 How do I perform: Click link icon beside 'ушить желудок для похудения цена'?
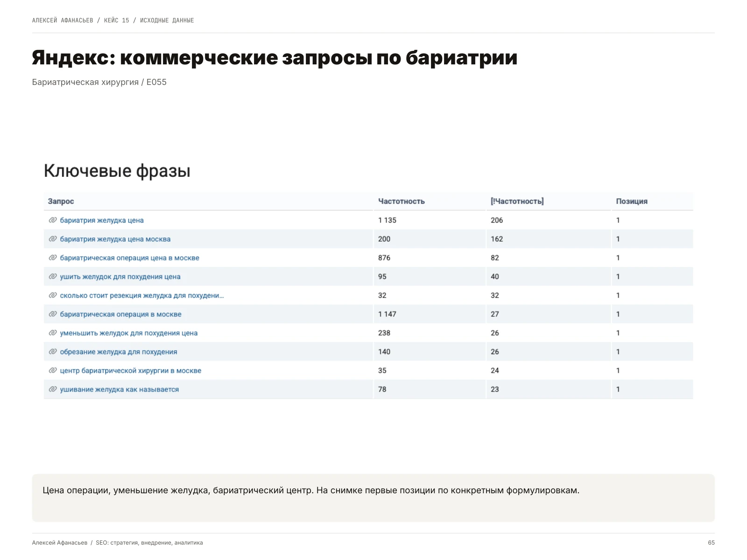click(x=53, y=277)
